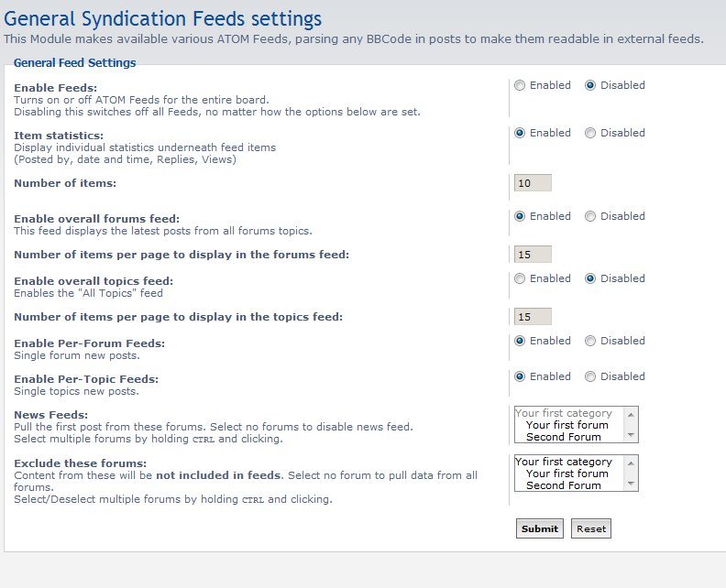Select 'Second Forum' in News Feeds list
The width and height of the screenshot is (726, 588).
point(563,437)
